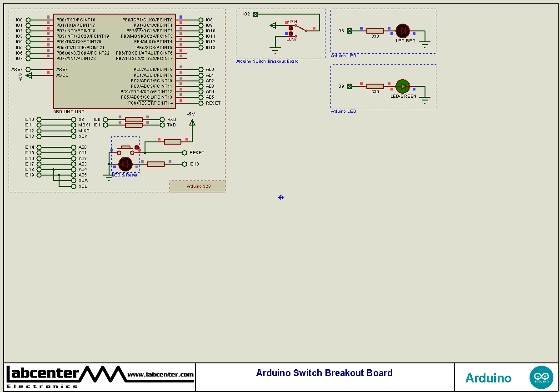Select the 330 ohm resistor beside LED-RED

374,31
